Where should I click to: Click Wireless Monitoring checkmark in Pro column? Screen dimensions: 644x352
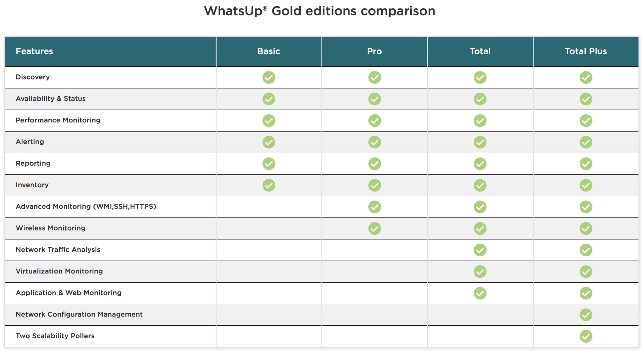(374, 228)
